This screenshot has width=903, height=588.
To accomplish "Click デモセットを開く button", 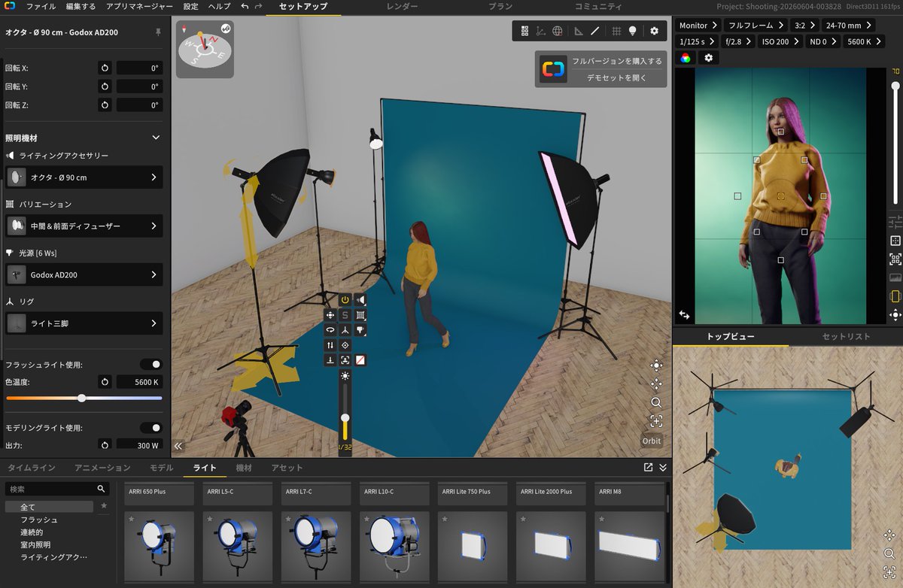I will pos(617,77).
